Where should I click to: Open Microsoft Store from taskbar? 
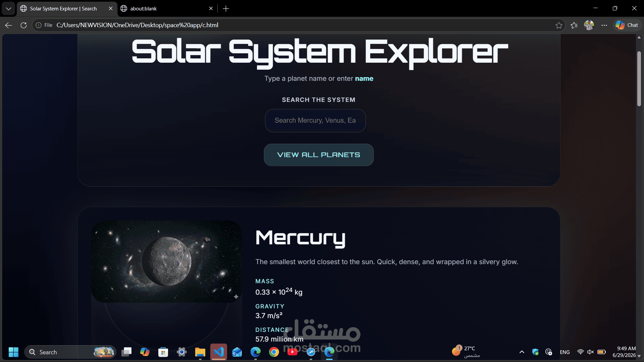point(163,352)
